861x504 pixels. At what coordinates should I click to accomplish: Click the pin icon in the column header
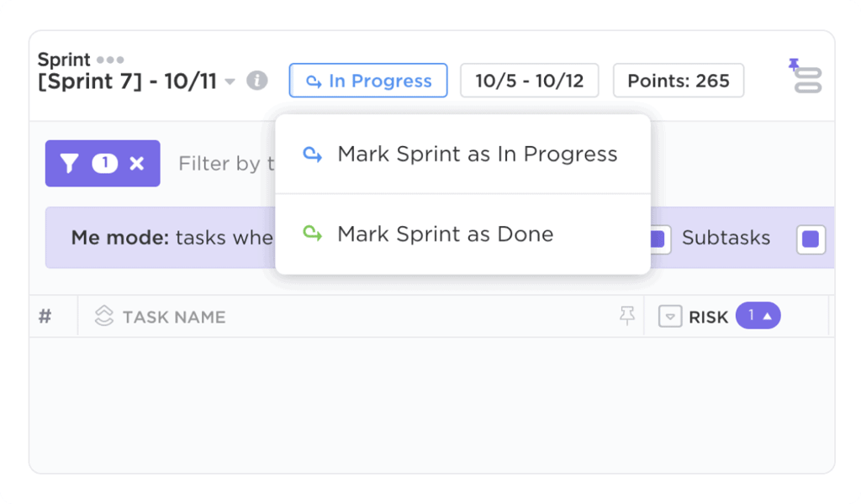(x=627, y=316)
